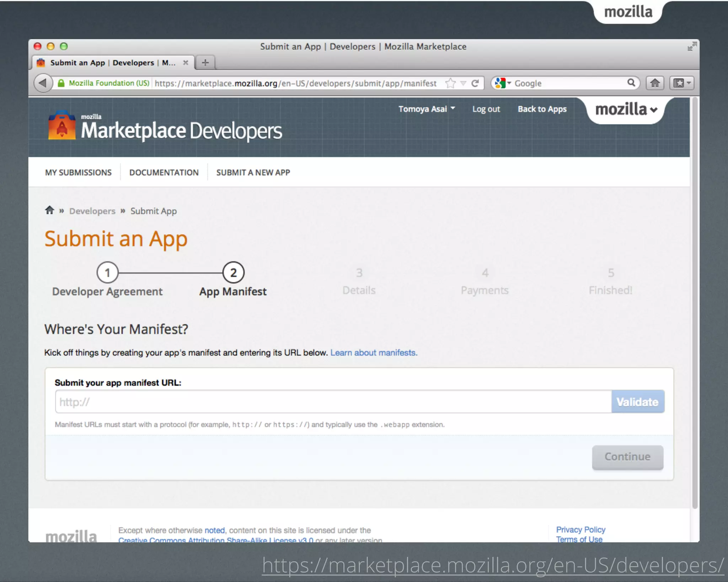The width and height of the screenshot is (728, 582).
Task: Click step 2 App Manifest circle
Action: click(233, 273)
